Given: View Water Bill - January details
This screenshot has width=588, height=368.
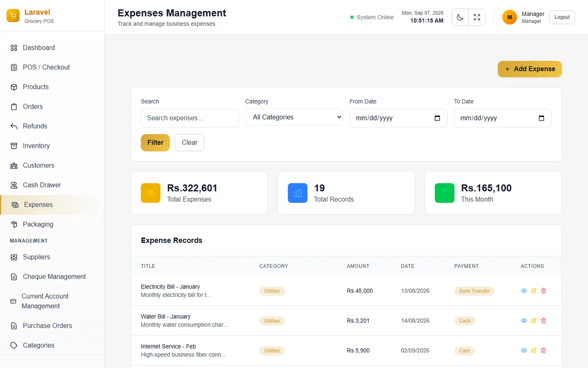Looking at the screenshot, I should point(524,320).
